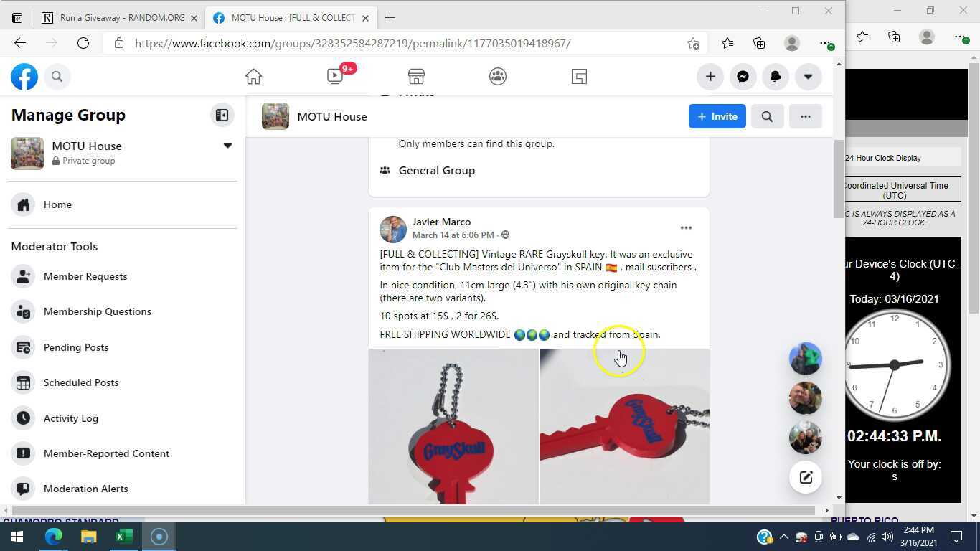The height and width of the screenshot is (551, 980).
Task: Expand the MOTU House group switcher arrow
Action: coord(227,146)
